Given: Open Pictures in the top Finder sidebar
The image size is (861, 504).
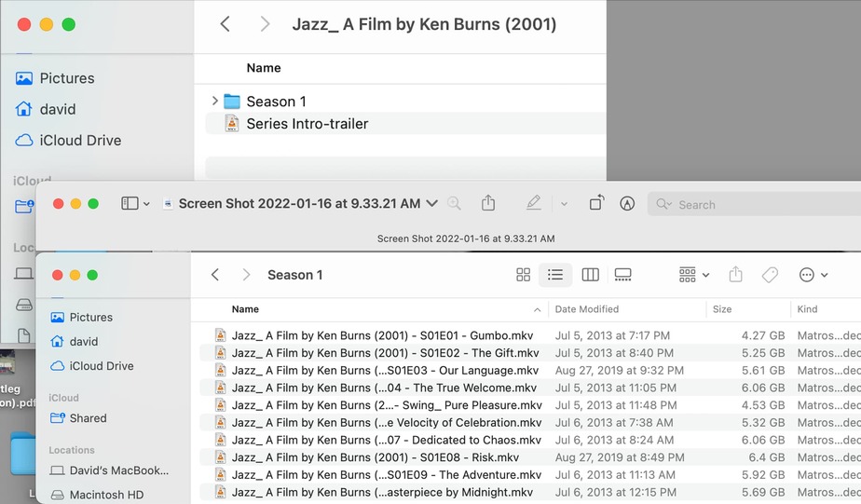Looking at the screenshot, I should [55, 78].
